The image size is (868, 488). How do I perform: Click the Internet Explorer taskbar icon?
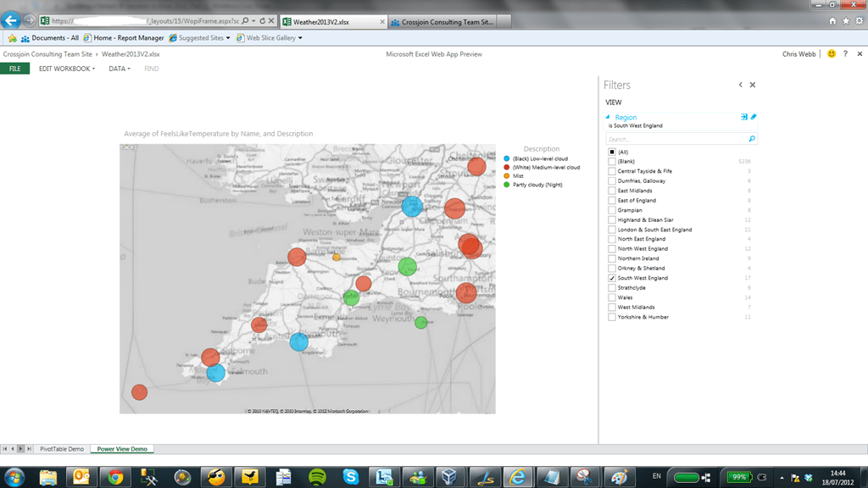click(518, 477)
